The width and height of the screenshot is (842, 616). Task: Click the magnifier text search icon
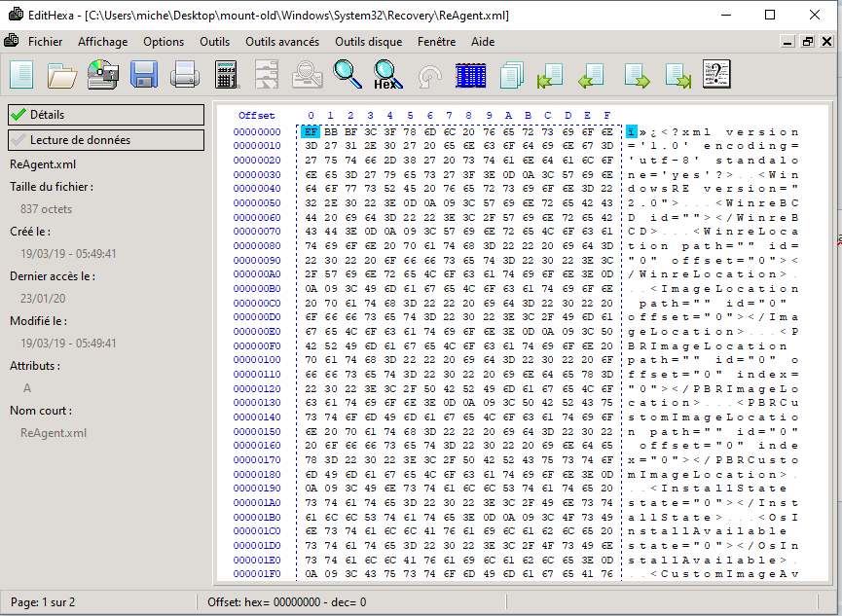tap(348, 75)
